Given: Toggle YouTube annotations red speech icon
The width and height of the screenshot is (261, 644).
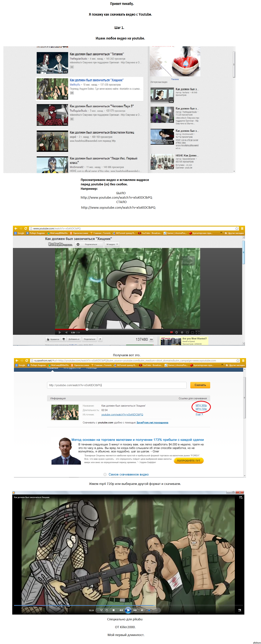Looking at the screenshot, I should click(x=171, y=333).
